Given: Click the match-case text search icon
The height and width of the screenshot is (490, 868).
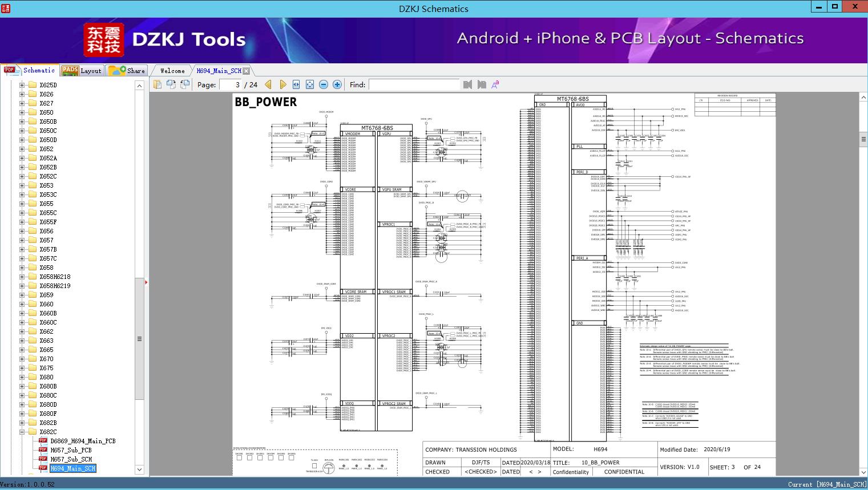Looking at the screenshot, I should click(x=495, y=84).
